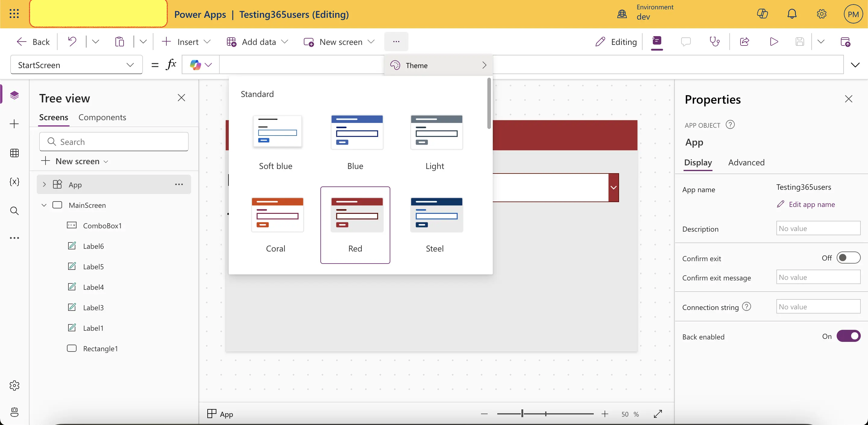
Task: Expand the MainScreen tree item
Action: pos(44,205)
